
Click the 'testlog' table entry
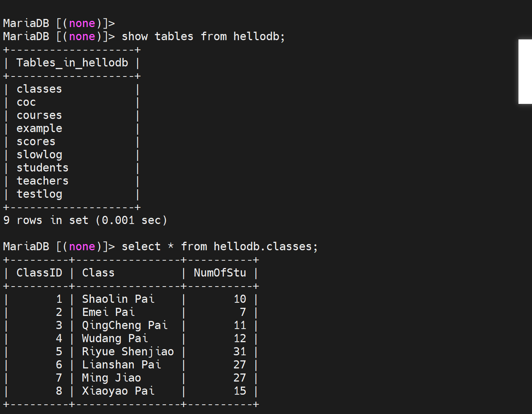coord(39,194)
